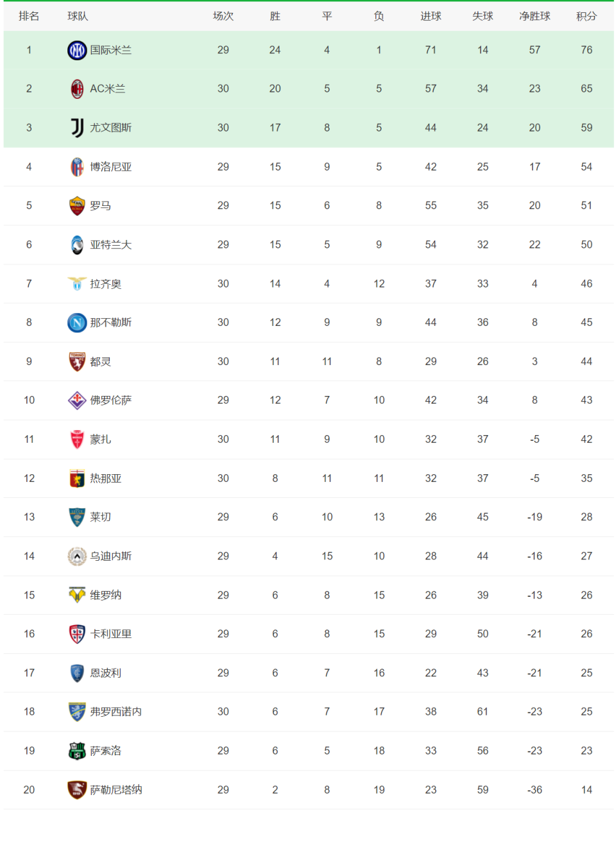
Task: Open the 亚特兰大 team name link
Action: coord(110,244)
